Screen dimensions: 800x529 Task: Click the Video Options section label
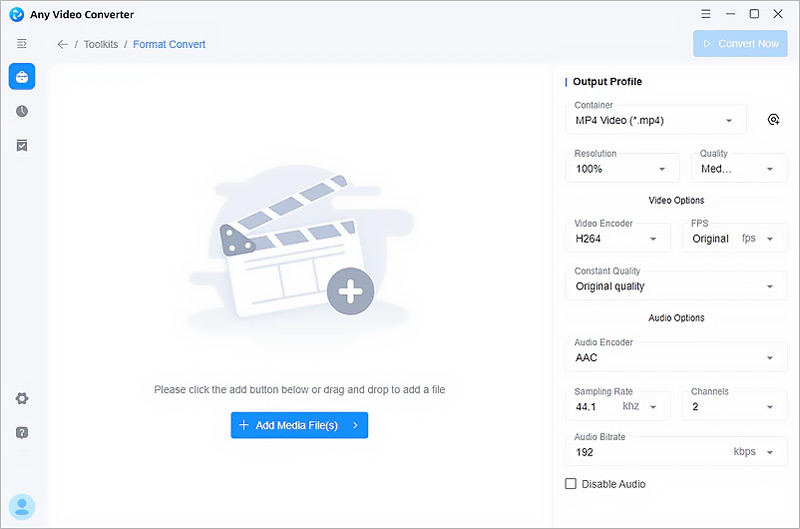[676, 200]
